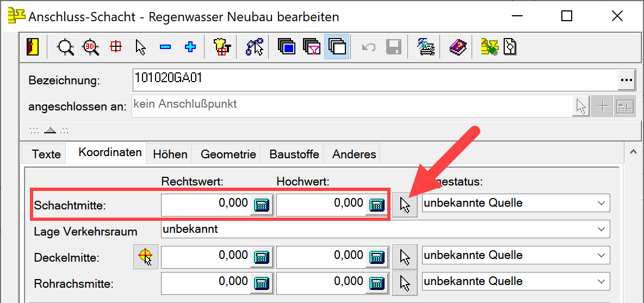Pick Schachtmitte coordinates with the arrow button

(x=405, y=205)
